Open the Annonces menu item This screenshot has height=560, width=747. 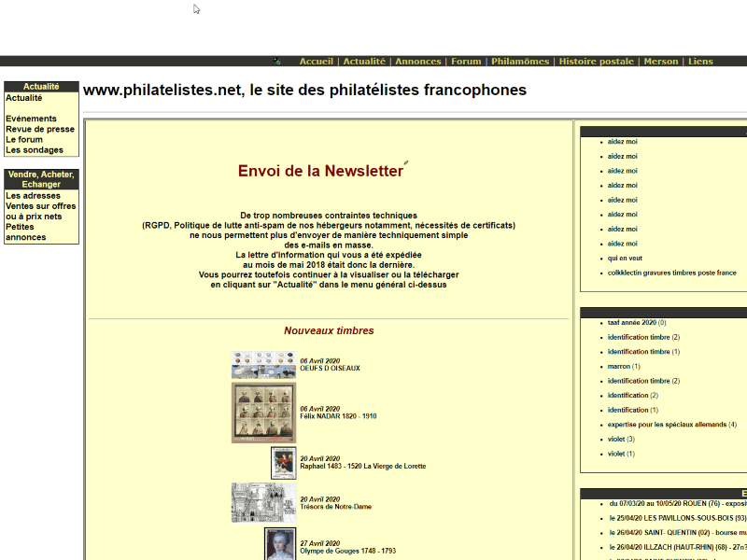click(418, 62)
